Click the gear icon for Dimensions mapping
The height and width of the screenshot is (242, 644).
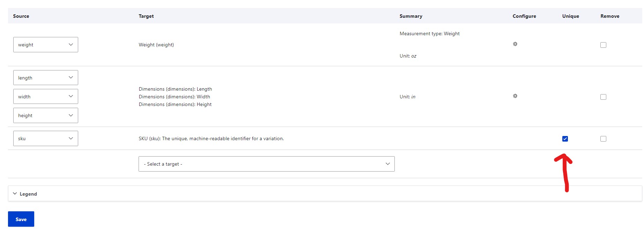515,96
